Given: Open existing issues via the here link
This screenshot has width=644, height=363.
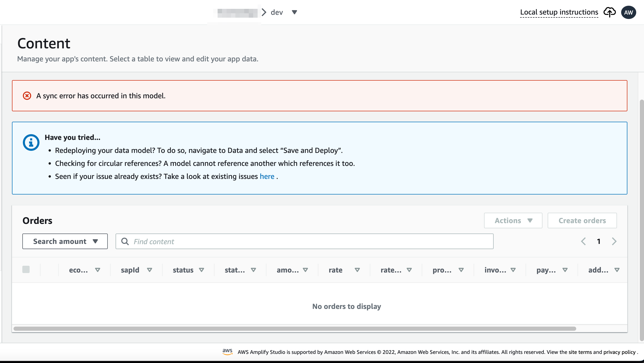Looking at the screenshot, I should click(267, 176).
